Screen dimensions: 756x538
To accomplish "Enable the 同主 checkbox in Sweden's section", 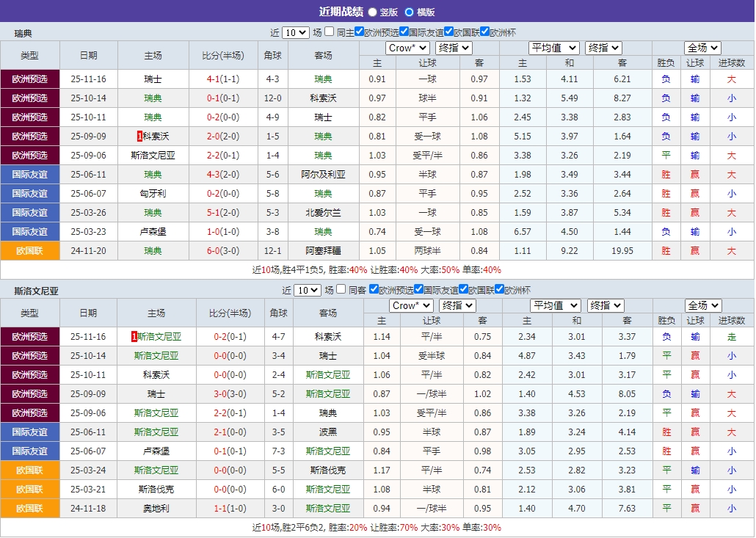I will click(x=328, y=32).
